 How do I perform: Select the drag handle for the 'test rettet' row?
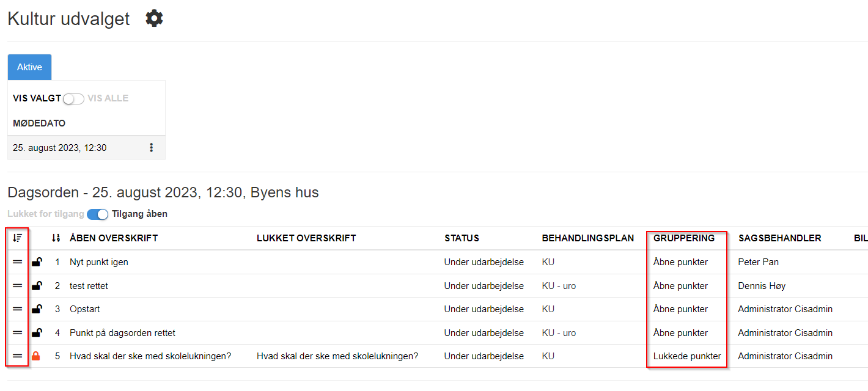click(17, 285)
